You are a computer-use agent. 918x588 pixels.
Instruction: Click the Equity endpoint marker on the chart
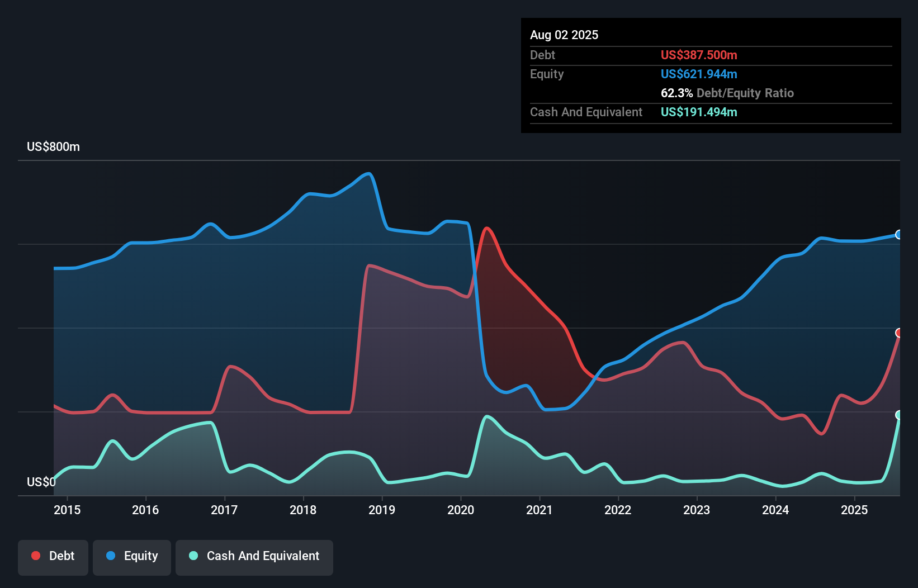click(899, 235)
